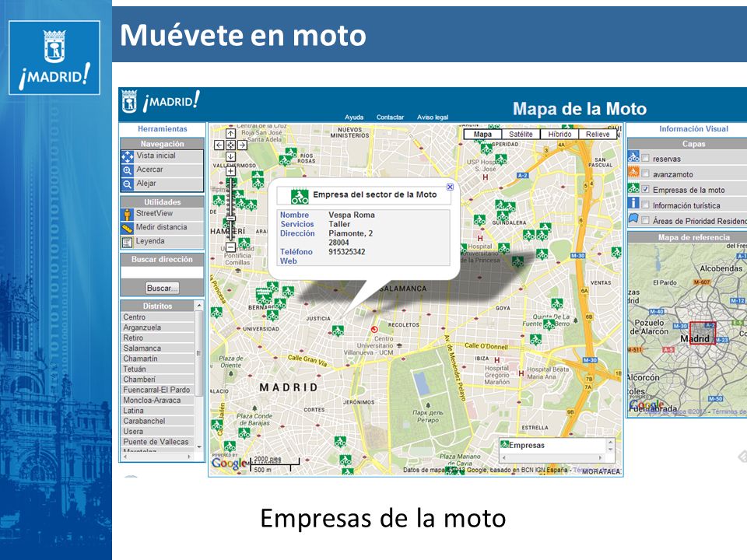The height and width of the screenshot is (560, 747).
Task: Select Arganzuela in the Distritos list
Action: (158, 327)
